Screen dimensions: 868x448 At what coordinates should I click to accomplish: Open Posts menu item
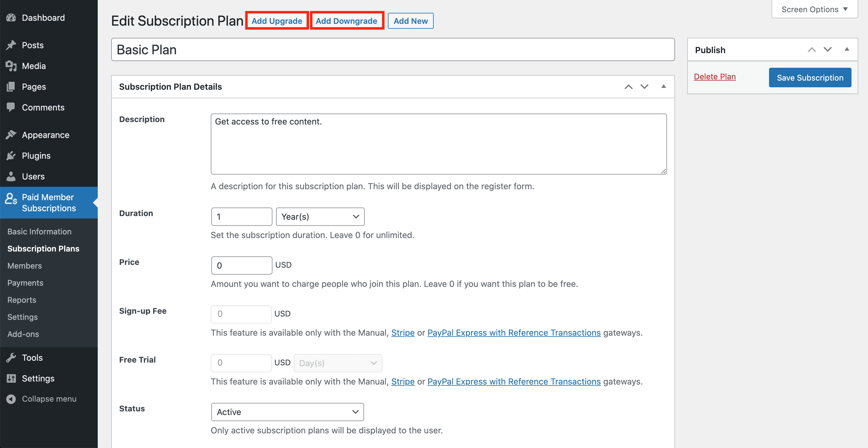click(x=49, y=45)
